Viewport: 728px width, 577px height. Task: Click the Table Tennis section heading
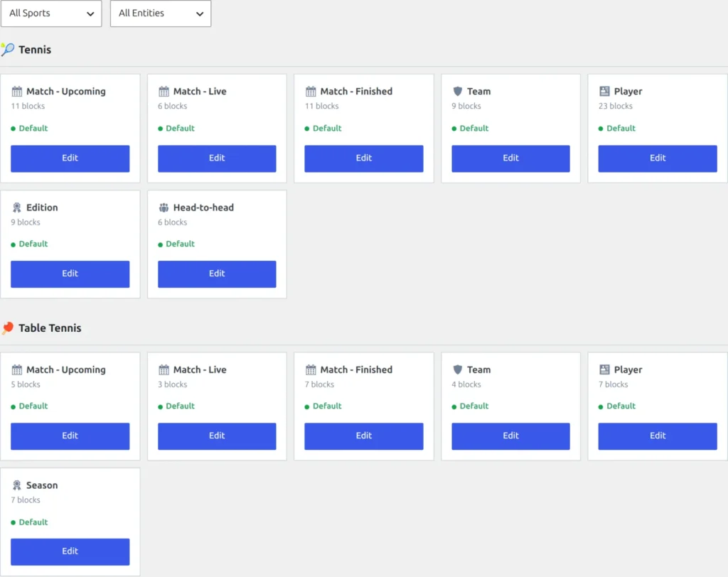coord(50,328)
